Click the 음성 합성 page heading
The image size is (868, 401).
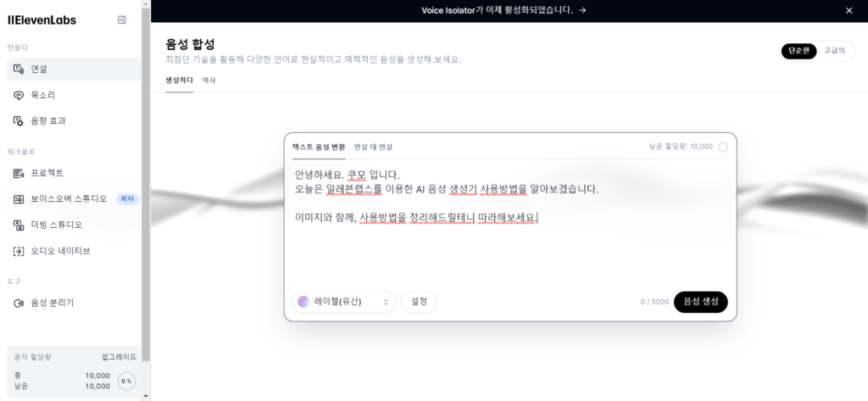190,44
